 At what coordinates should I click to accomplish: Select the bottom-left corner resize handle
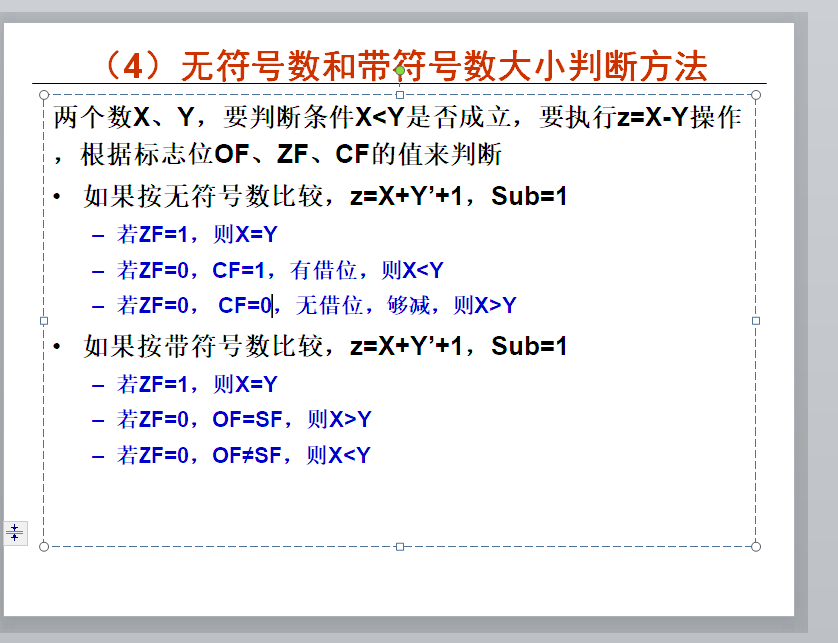coord(44,546)
